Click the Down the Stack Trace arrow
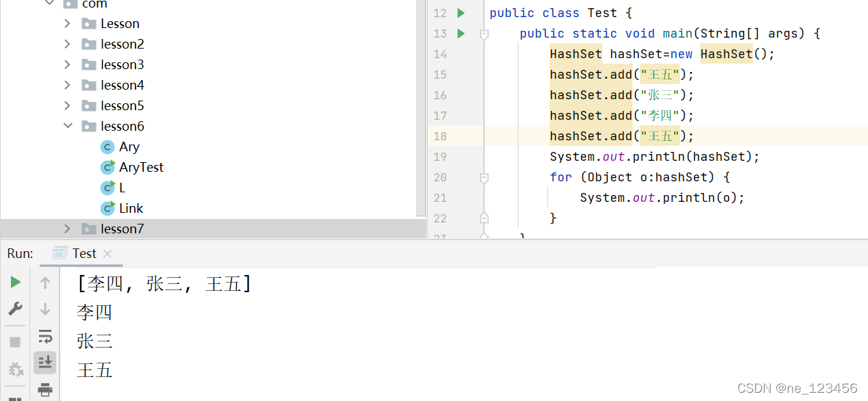 pyautogui.click(x=45, y=309)
